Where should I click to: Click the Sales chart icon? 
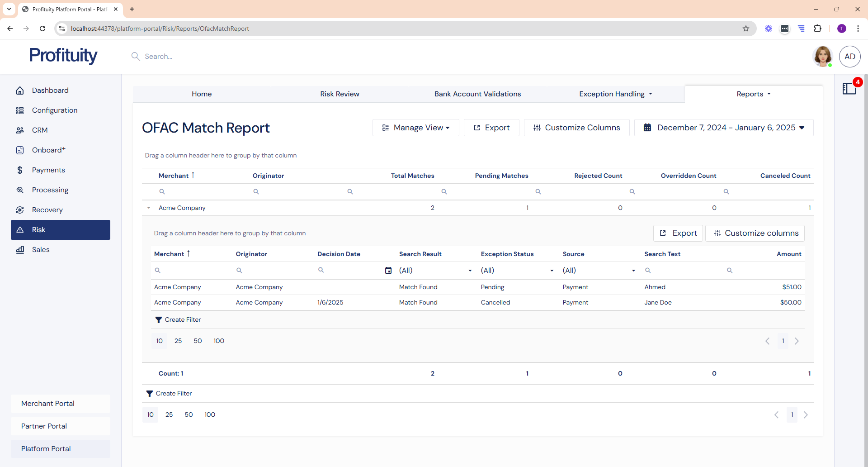(x=20, y=250)
